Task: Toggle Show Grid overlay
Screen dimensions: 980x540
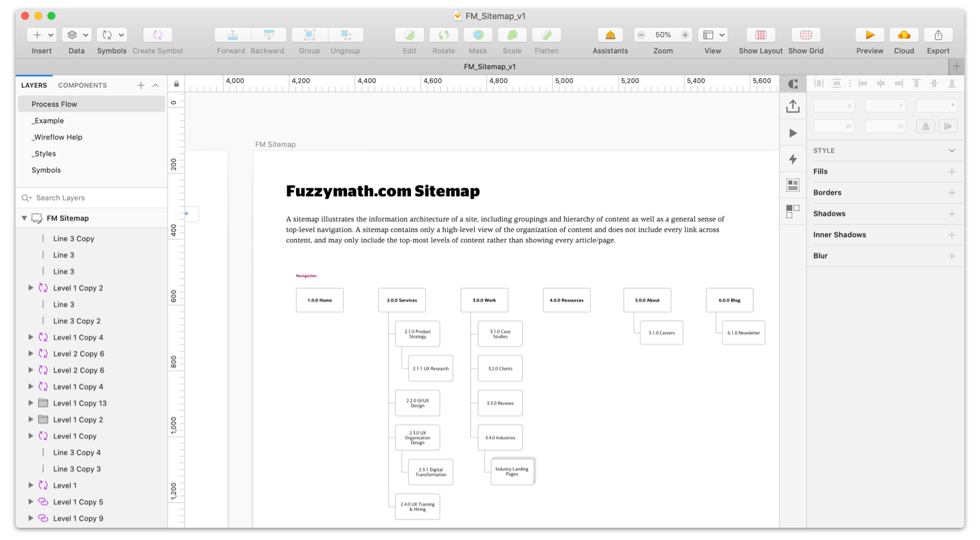Action: (806, 35)
